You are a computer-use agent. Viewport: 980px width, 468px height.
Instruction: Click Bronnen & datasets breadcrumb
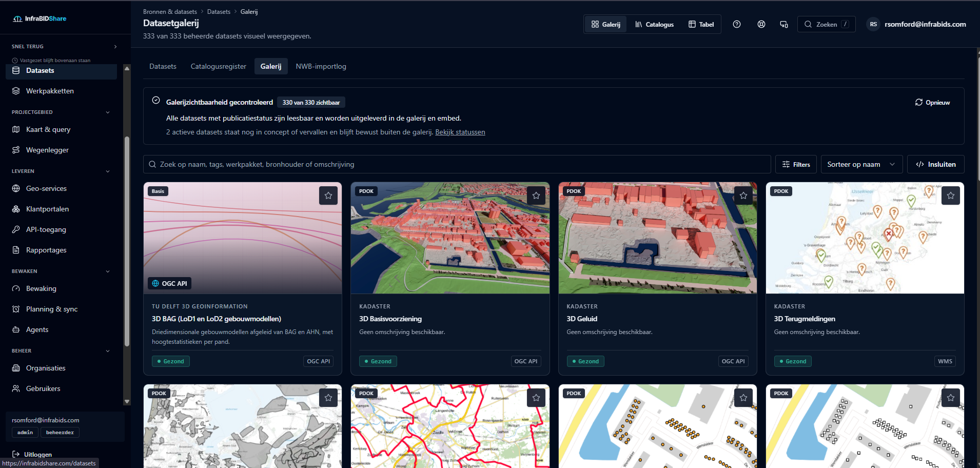(x=170, y=12)
